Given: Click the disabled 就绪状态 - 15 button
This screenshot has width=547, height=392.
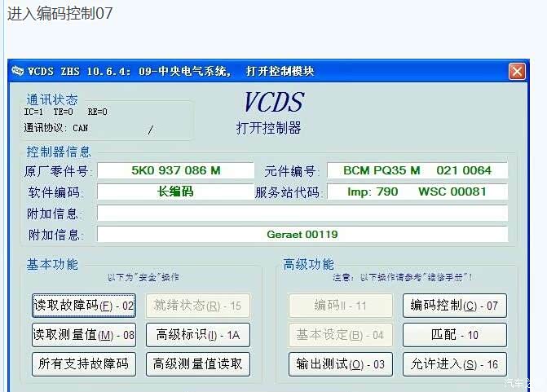Looking at the screenshot, I should 198,306.
